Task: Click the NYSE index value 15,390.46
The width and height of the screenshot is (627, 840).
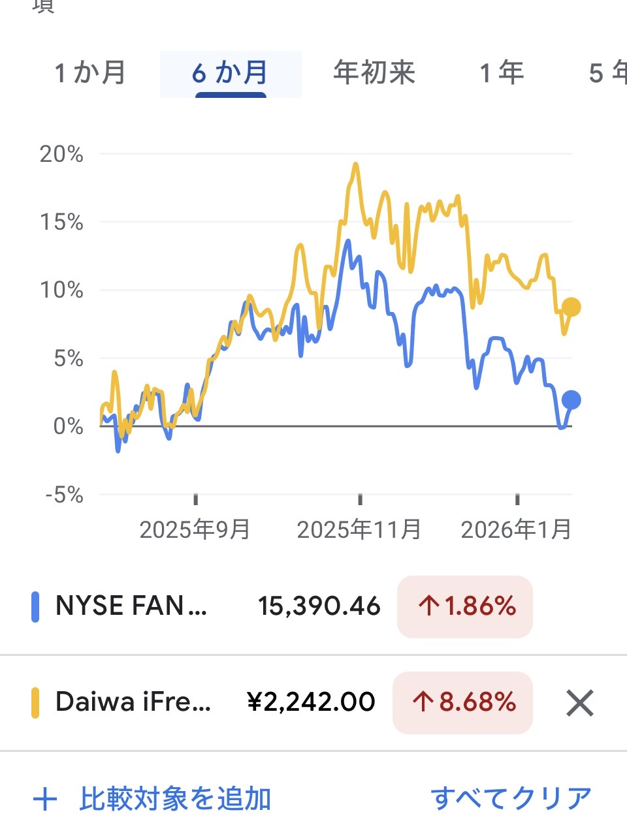Action: click(x=319, y=606)
